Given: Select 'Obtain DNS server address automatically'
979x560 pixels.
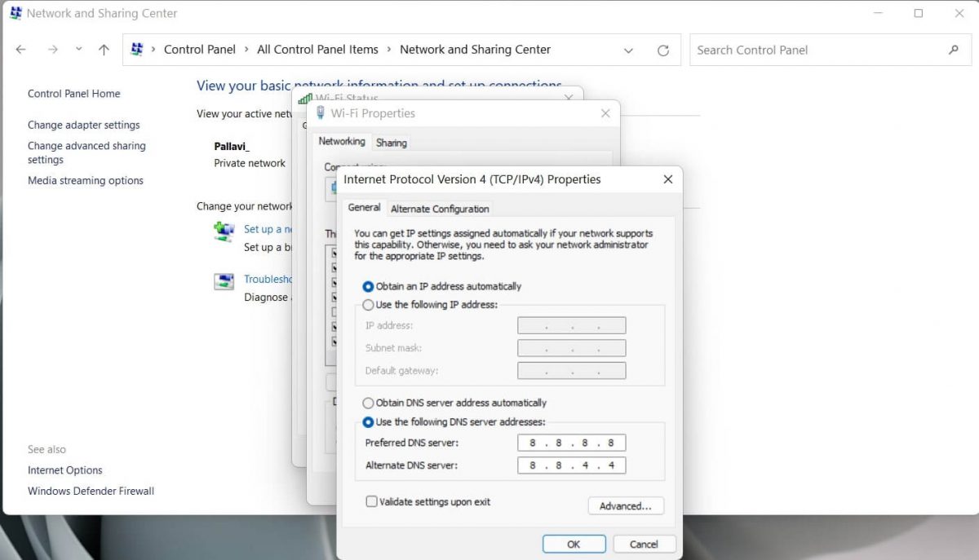Looking at the screenshot, I should (368, 403).
